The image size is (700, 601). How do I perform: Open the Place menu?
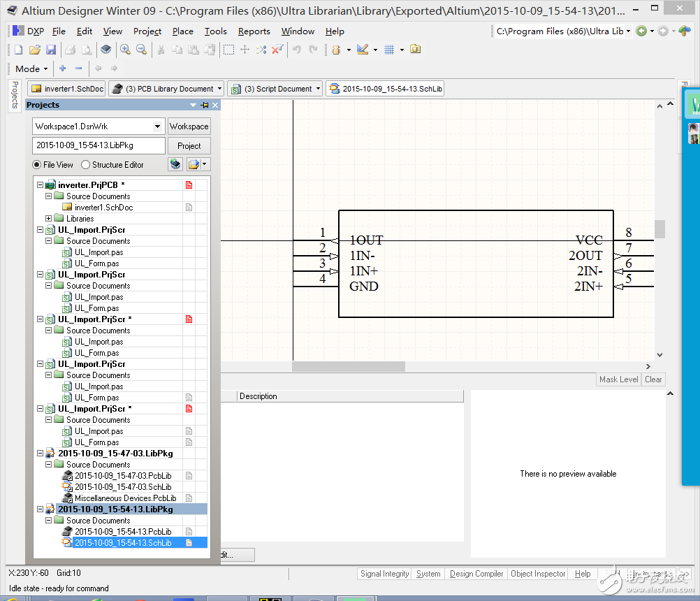[182, 31]
